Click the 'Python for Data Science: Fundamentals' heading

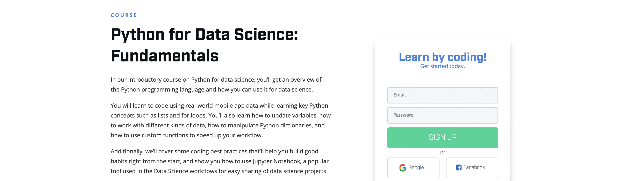(x=205, y=45)
